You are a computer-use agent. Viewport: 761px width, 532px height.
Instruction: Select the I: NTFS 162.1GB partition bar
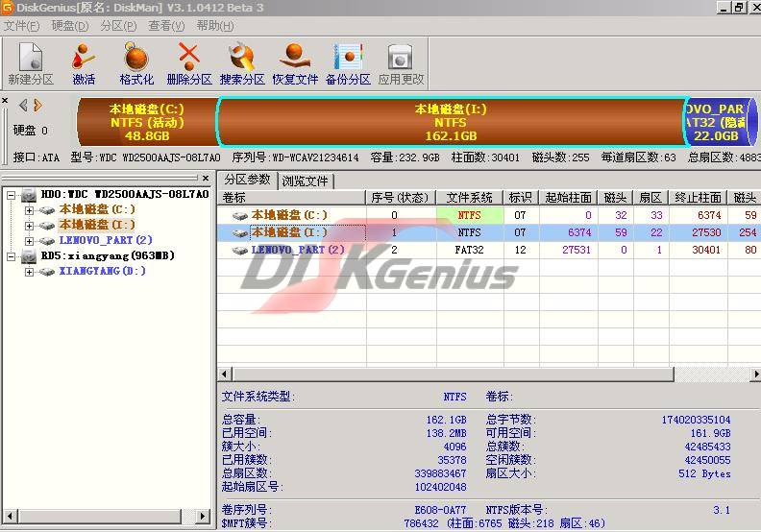pos(451,122)
